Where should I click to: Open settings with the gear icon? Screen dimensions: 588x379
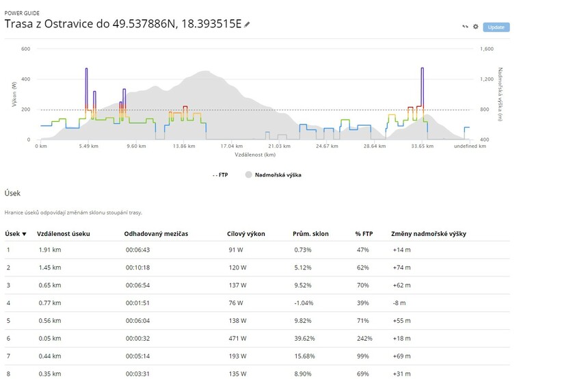(x=476, y=27)
